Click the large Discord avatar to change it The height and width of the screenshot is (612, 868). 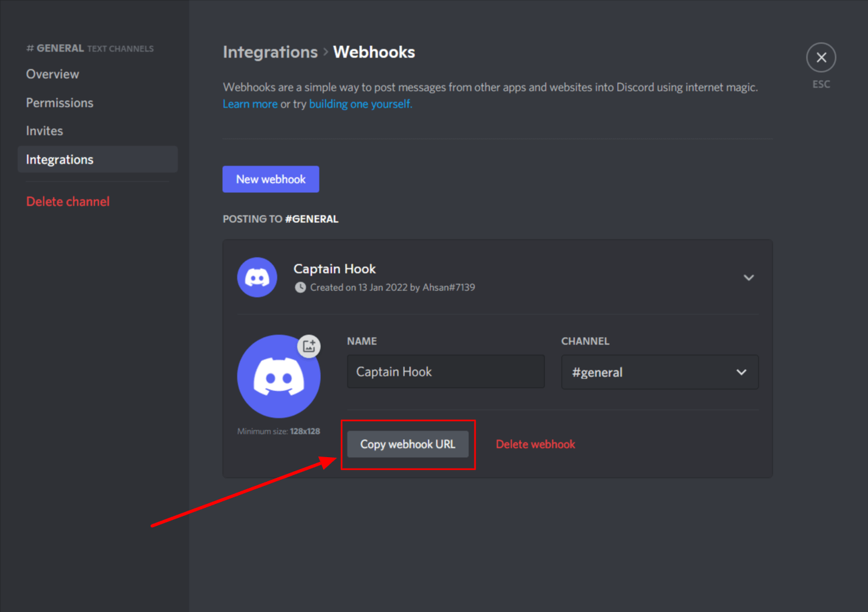click(279, 376)
